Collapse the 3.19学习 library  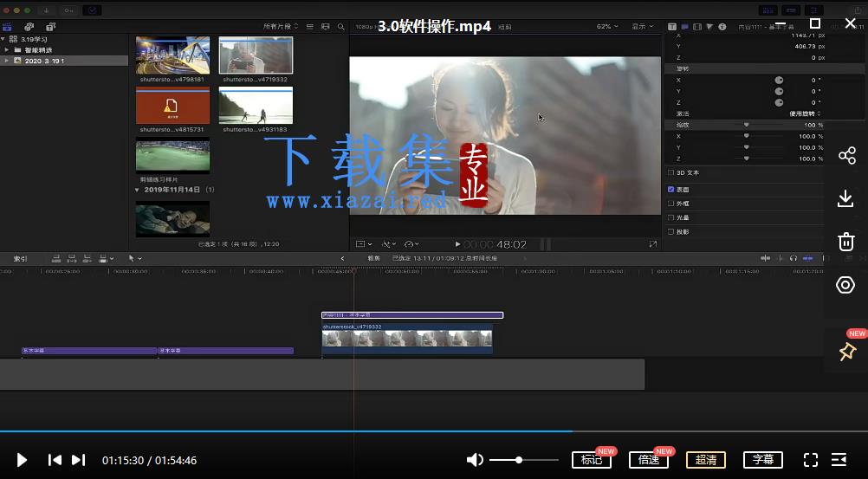[3, 39]
